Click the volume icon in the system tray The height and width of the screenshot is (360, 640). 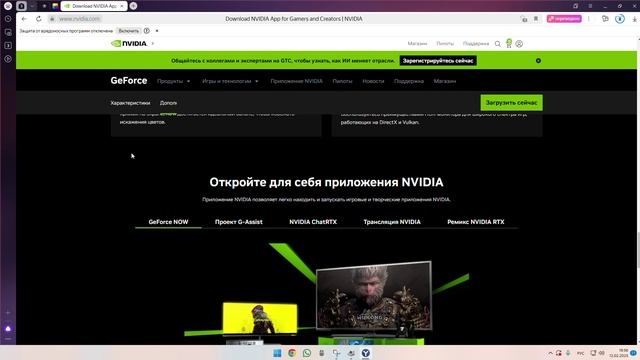(602, 353)
